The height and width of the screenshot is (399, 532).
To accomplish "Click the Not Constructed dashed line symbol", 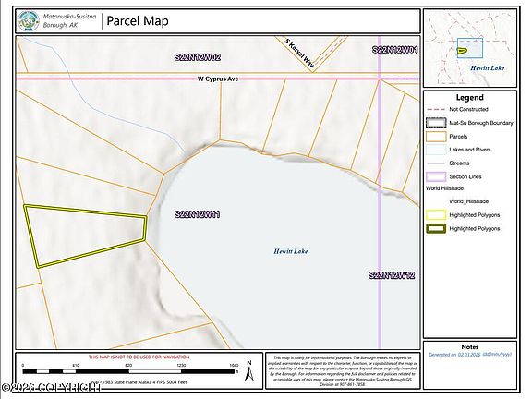I will 436,109.
